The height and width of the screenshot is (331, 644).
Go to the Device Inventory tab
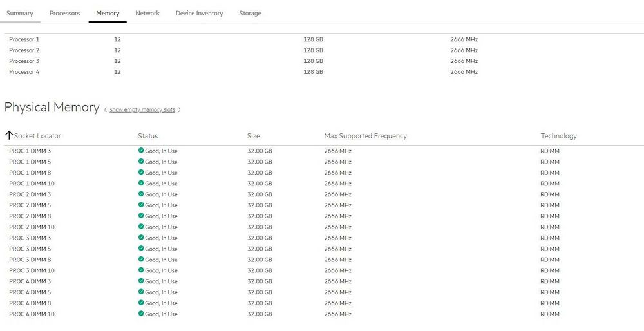(x=199, y=13)
